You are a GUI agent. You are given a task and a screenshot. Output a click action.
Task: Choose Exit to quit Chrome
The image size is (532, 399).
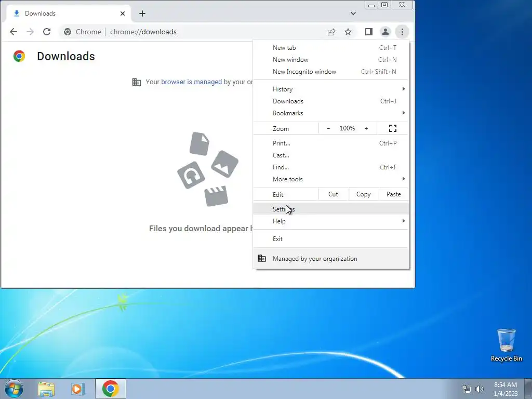tap(331, 238)
